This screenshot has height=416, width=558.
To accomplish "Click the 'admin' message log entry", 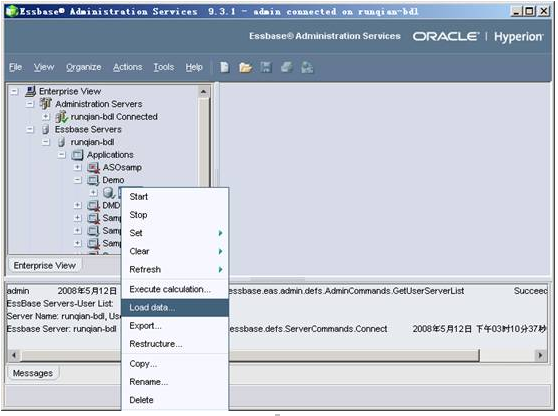I will coord(18,291).
